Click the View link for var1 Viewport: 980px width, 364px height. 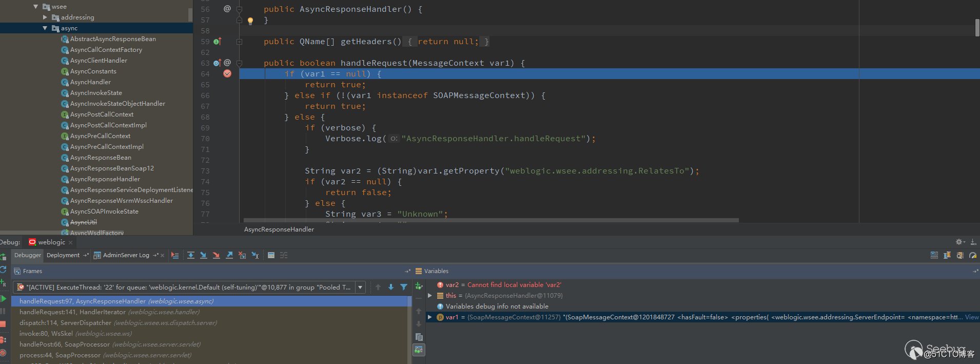click(x=972, y=317)
